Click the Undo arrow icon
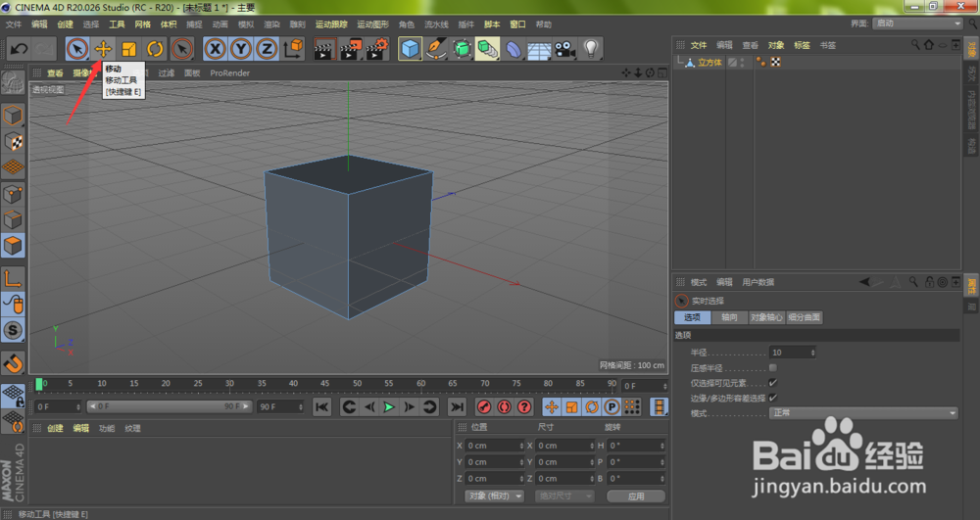 (18, 48)
